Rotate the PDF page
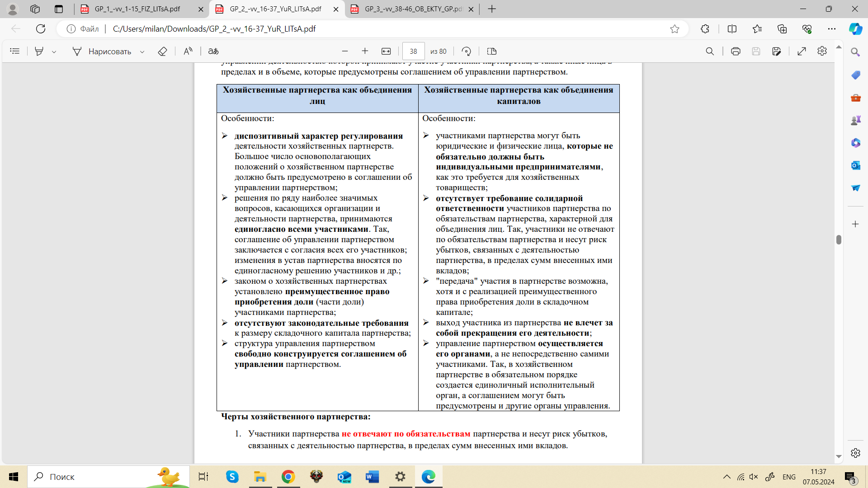 466,52
